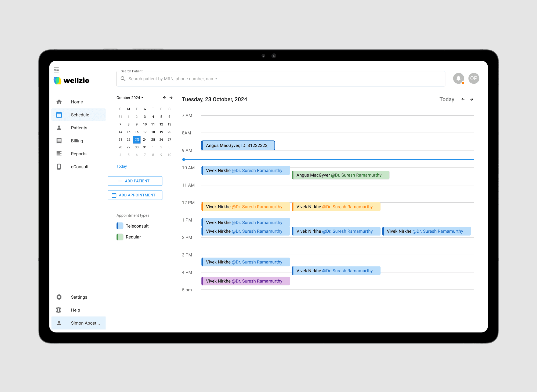Viewport: 537px width, 392px height.
Task: Open Settings gear icon
Action: [59, 297]
